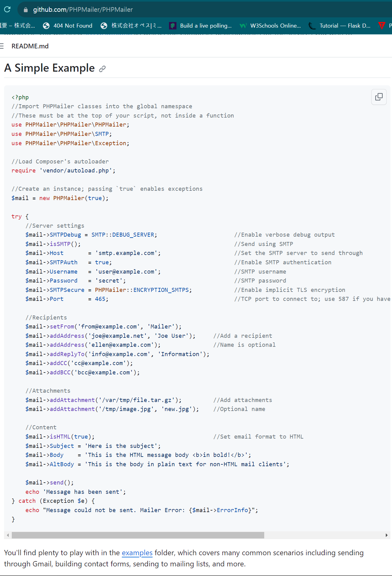392x576 pixels.
Task: Click the README.md file title
Action: point(30,46)
